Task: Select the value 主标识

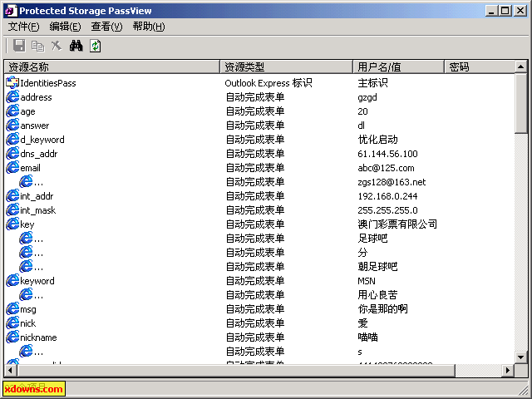Action: point(372,83)
